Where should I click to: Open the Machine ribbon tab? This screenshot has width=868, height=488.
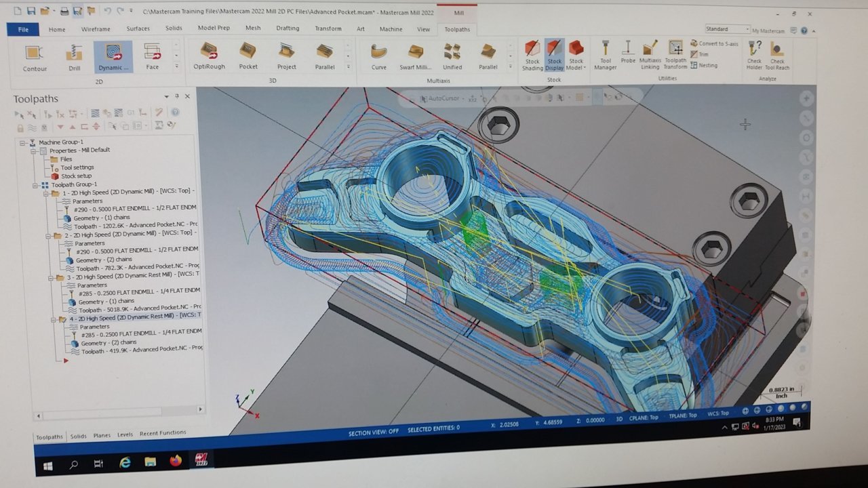point(391,28)
